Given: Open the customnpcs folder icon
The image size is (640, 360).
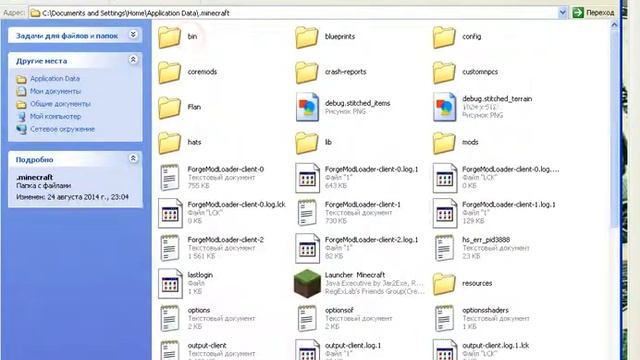Looking at the screenshot, I should click(444, 72).
